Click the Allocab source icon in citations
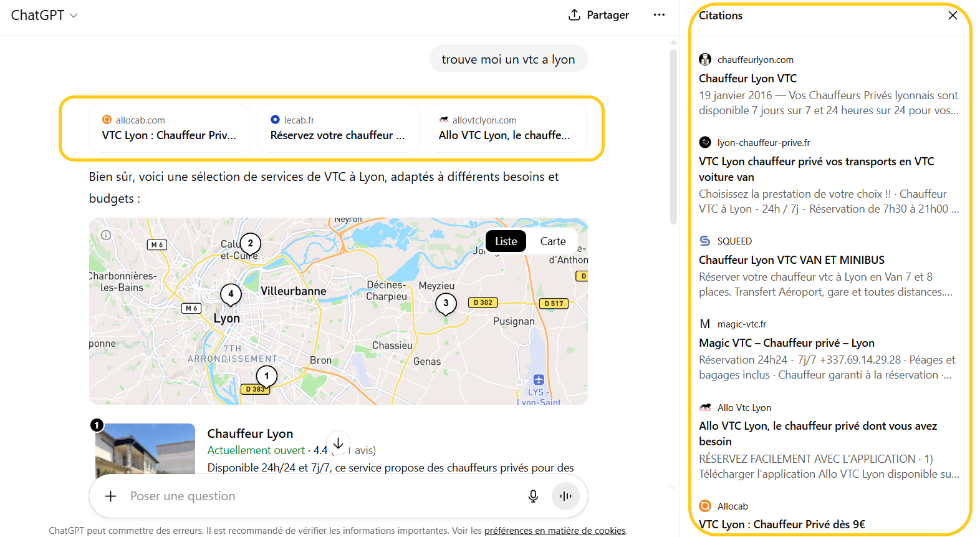Image resolution: width=980 pixels, height=537 pixels. (x=705, y=506)
